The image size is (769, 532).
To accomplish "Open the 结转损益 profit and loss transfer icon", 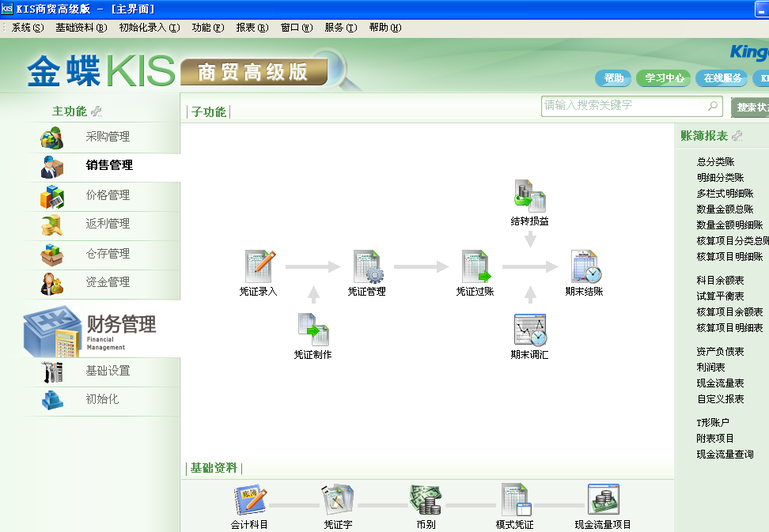I will tap(529, 196).
